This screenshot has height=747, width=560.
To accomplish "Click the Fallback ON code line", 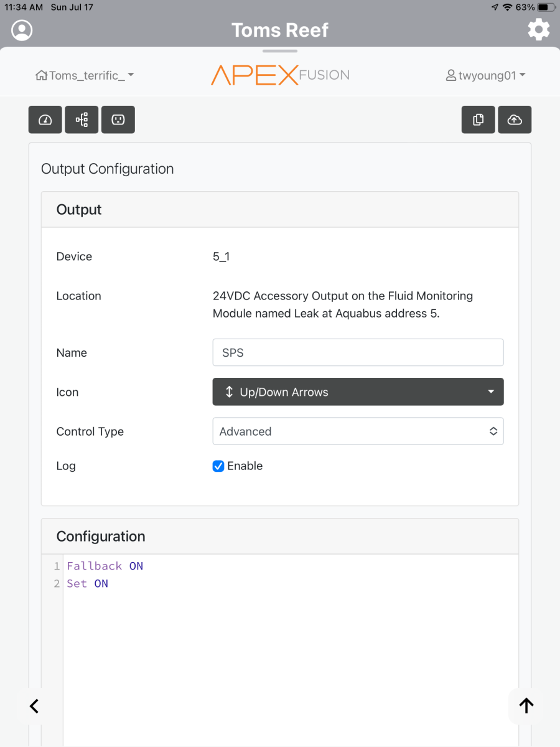I will [x=105, y=566].
